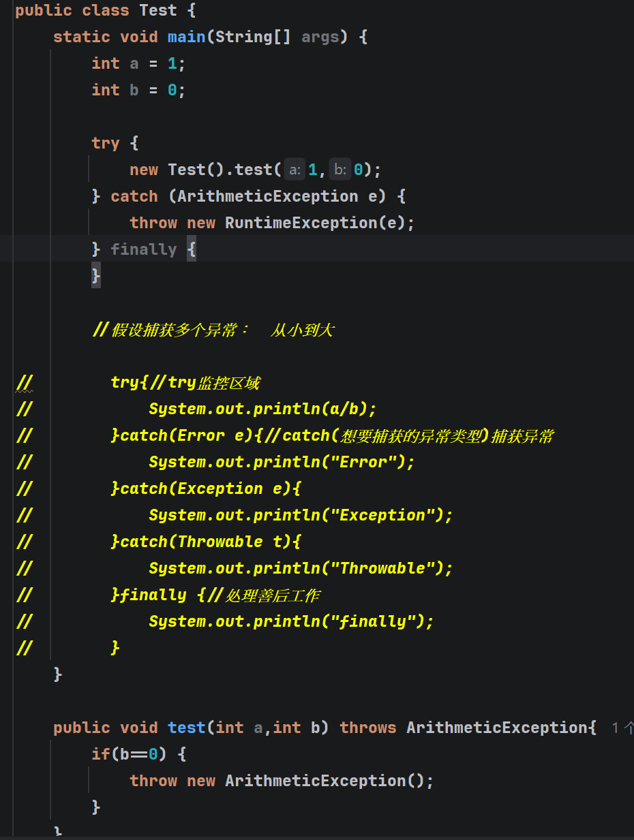Screen dimensions: 634x840
Task: Click class name in 'public class Test'
Action: tap(158, 10)
